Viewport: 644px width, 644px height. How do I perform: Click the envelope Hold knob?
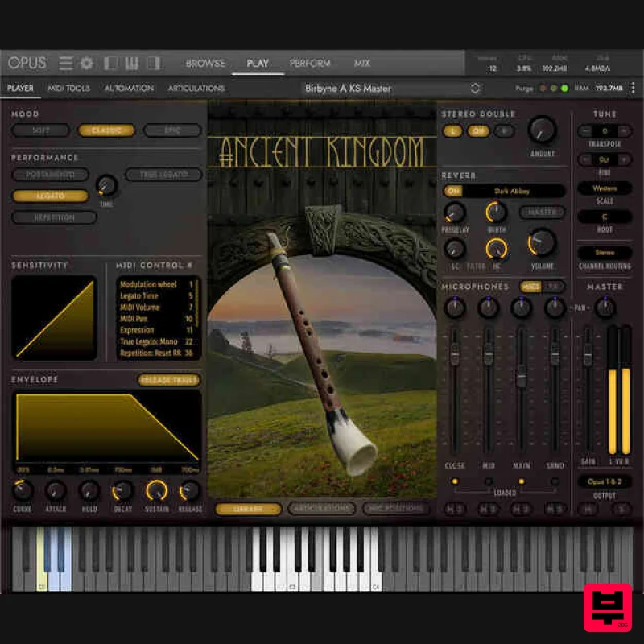pyautogui.click(x=89, y=490)
